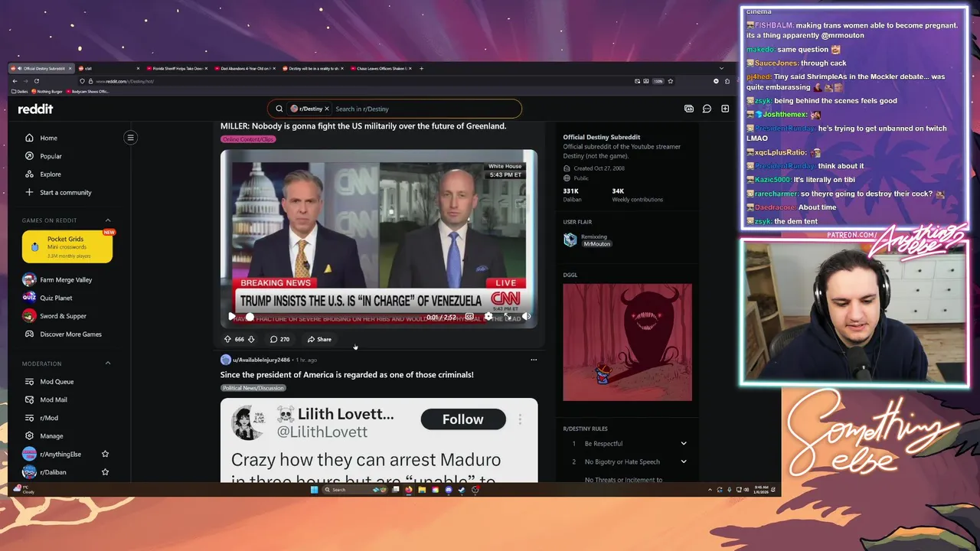Open the Reddit chat icon

[x=707, y=109]
